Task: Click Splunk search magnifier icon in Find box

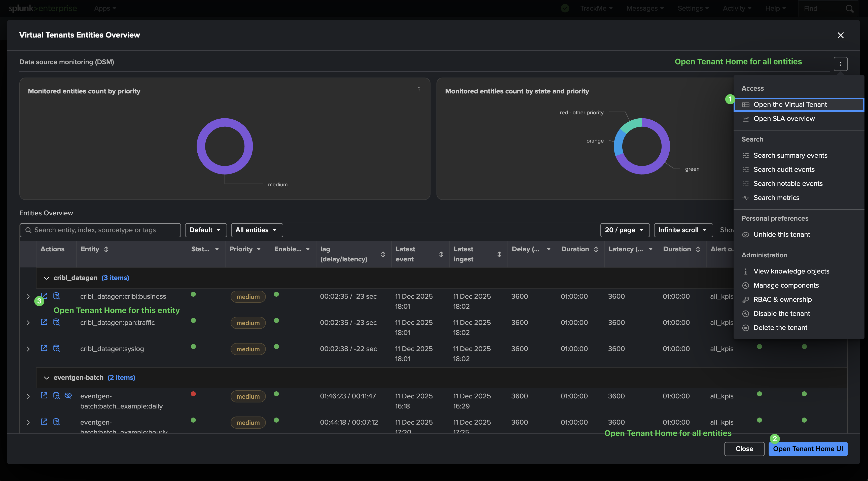Action: pos(850,9)
